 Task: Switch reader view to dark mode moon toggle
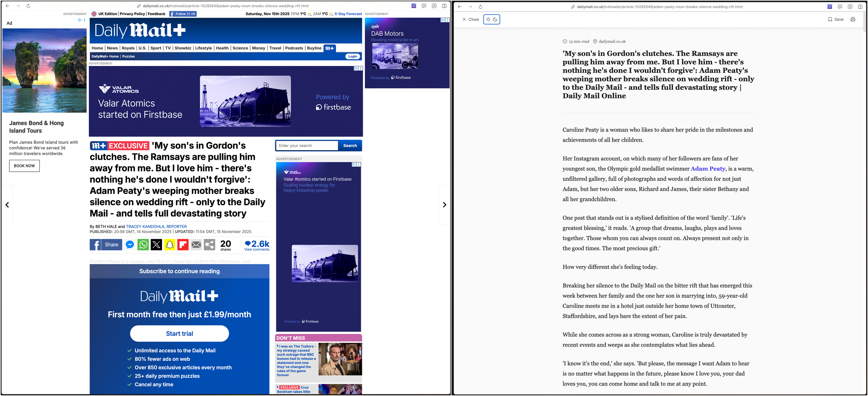[495, 20]
